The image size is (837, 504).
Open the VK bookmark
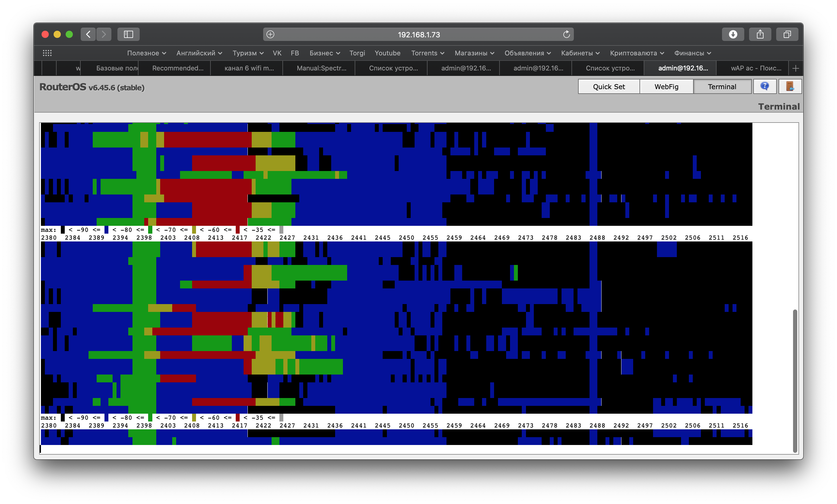[x=277, y=53]
